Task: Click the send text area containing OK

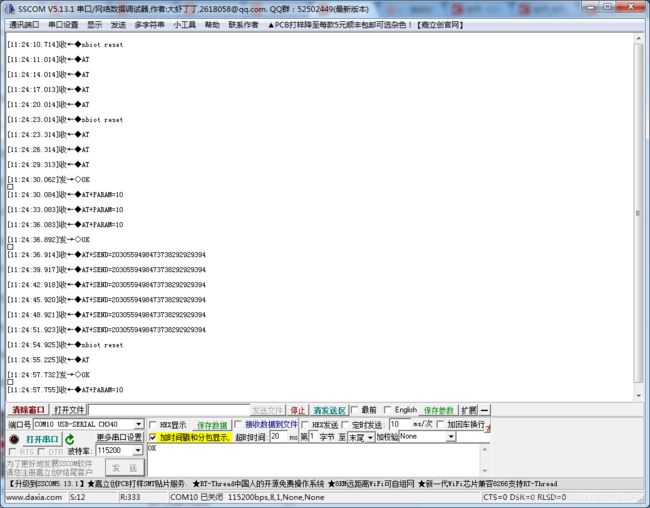Action: tap(314, 460)
